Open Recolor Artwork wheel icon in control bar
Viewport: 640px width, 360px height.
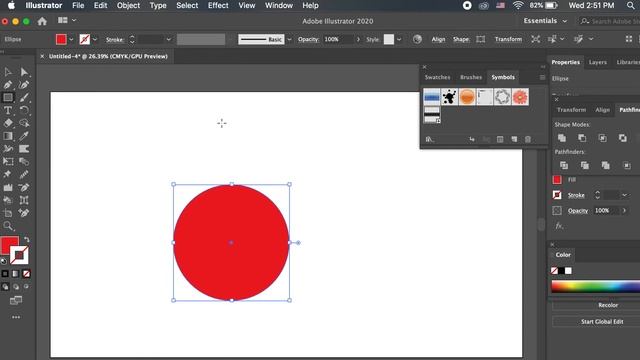417,39
